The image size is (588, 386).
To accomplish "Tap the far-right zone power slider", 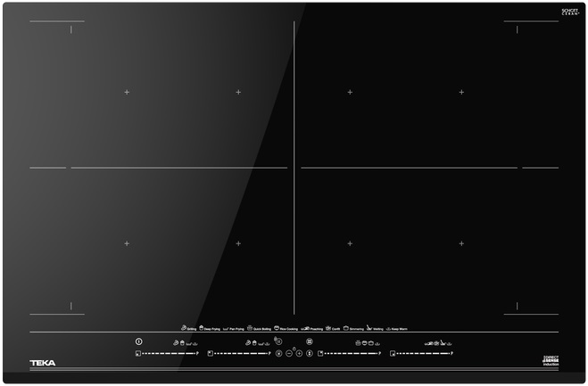I will tap(425, 354).
